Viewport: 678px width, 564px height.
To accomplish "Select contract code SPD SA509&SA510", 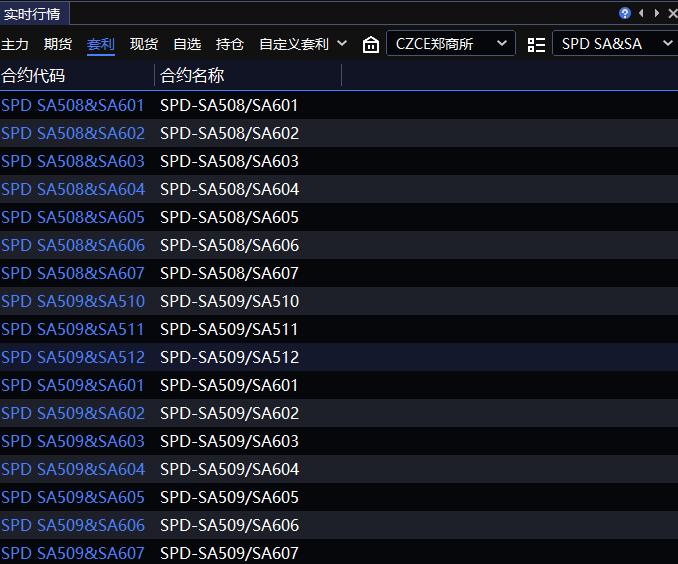I will pos(73,301).
